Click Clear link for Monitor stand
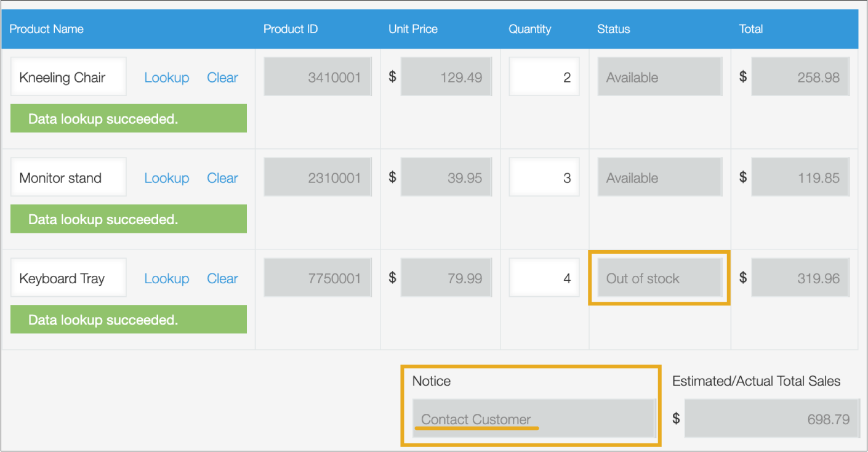This screenshot has height=452, width=868. tap(222, 178)
